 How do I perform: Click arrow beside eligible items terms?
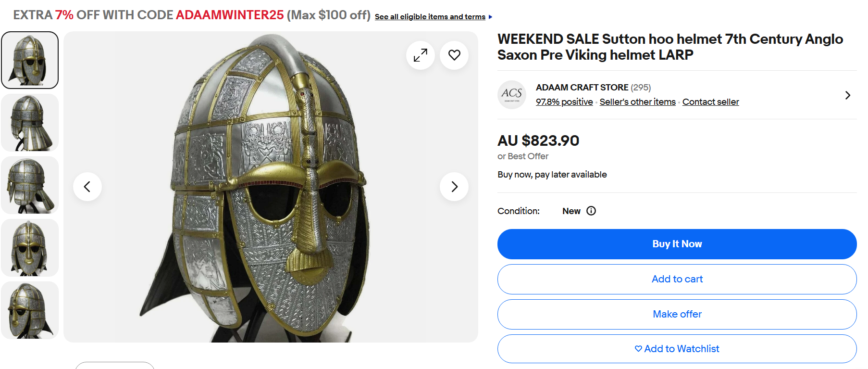coord(490,17)
